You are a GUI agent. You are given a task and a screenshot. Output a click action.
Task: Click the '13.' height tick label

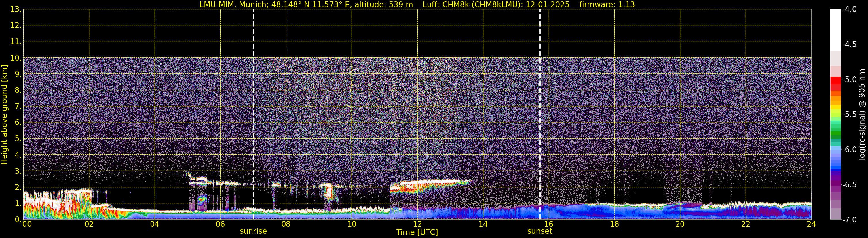pos(16,10)
